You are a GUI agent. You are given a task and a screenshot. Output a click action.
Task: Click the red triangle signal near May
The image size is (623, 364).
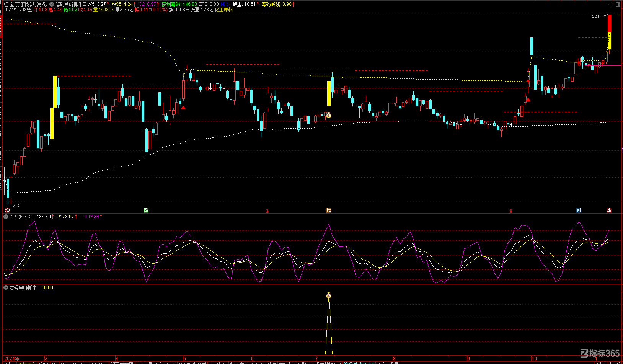click(x=183, y=108)
